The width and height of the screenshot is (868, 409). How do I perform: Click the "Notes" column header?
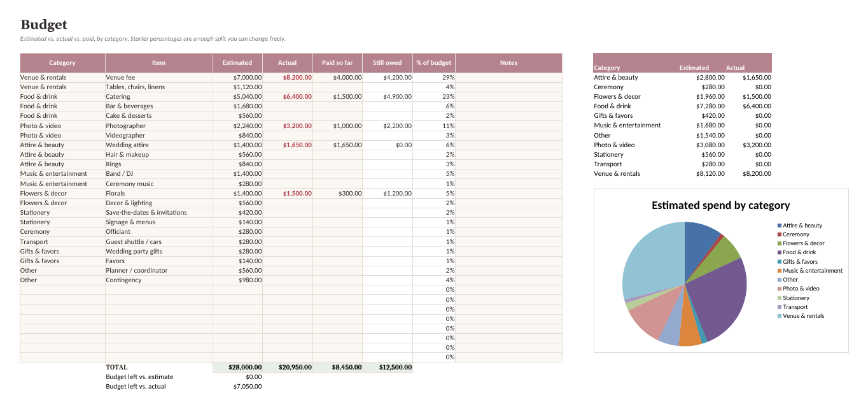(509, 63)
